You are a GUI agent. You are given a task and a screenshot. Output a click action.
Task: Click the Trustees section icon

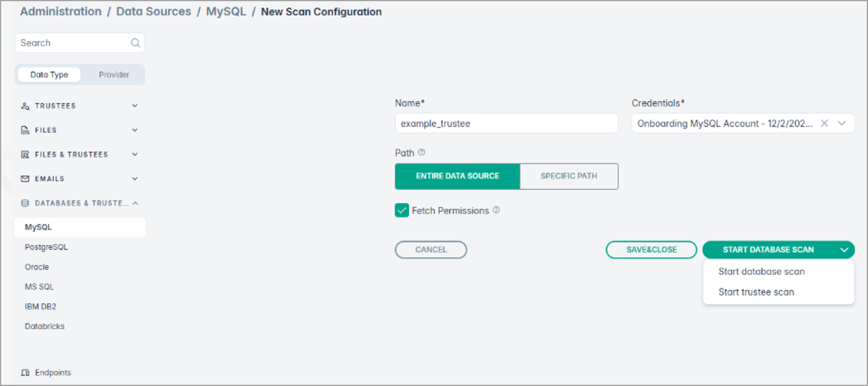point(25,106)
